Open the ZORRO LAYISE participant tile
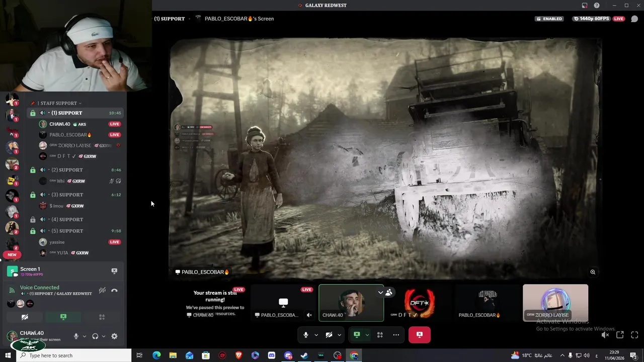This screenshot has width=644, height=362. click(x=555, y=303)
